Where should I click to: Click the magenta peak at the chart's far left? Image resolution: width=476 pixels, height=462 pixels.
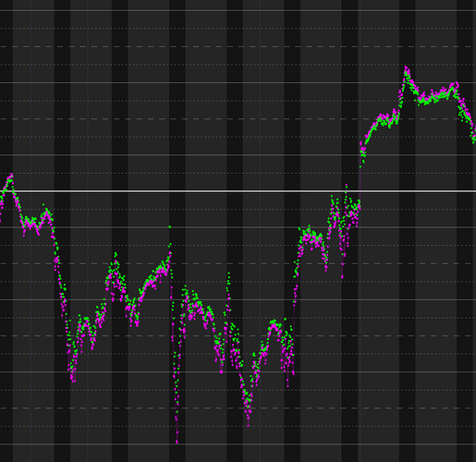[x=12, y=175]
